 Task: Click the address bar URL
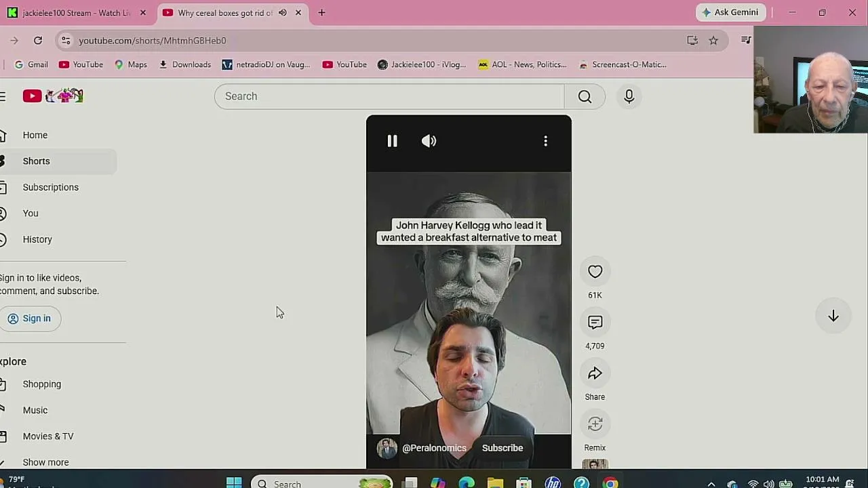(x=153, y=41)
